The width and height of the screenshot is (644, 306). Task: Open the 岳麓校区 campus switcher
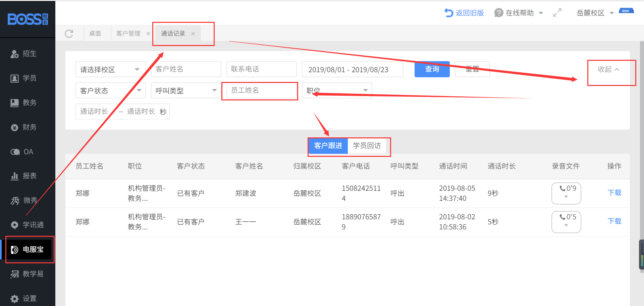click(595, 13)
